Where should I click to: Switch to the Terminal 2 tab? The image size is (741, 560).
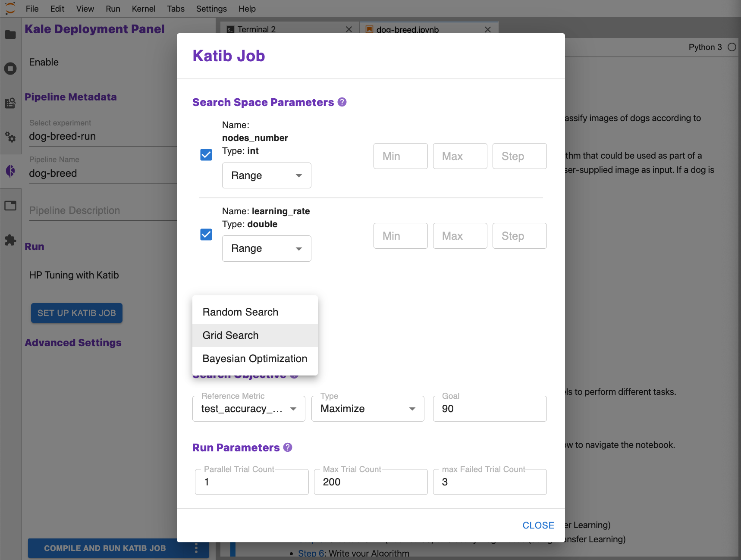pos(289,28)
